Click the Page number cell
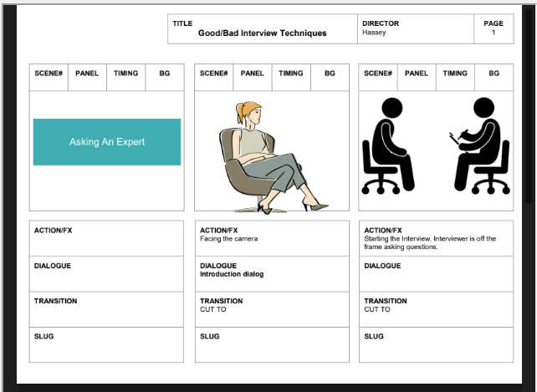 pyautogui.click(x=494, y=29)
